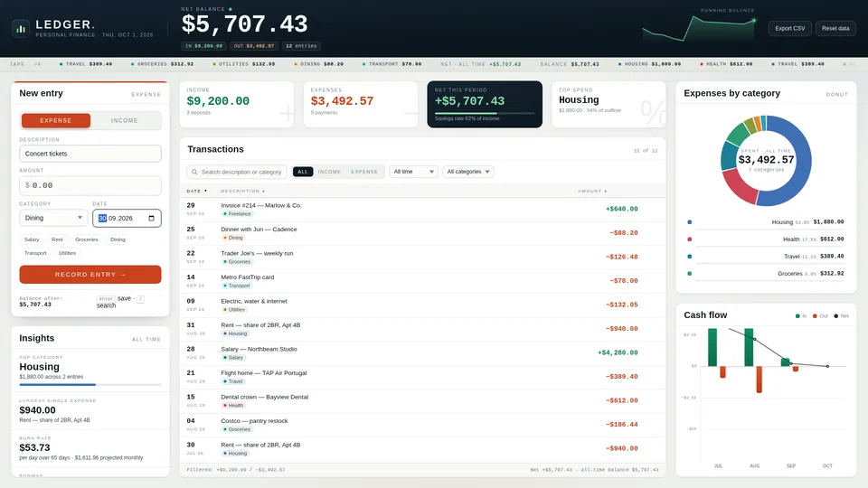Viewport: 868px width, 488px height.
Task: Click the savings rate progress bar
Action: coord(485,114)
